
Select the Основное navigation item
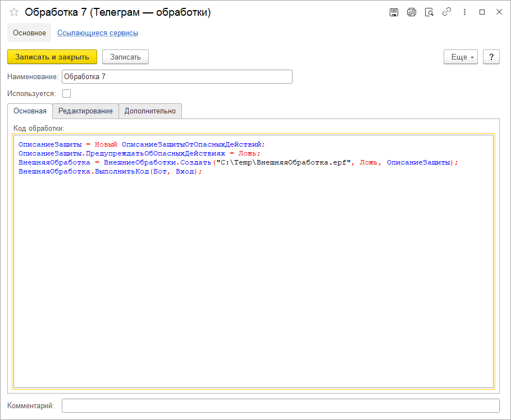click(29, 33)
